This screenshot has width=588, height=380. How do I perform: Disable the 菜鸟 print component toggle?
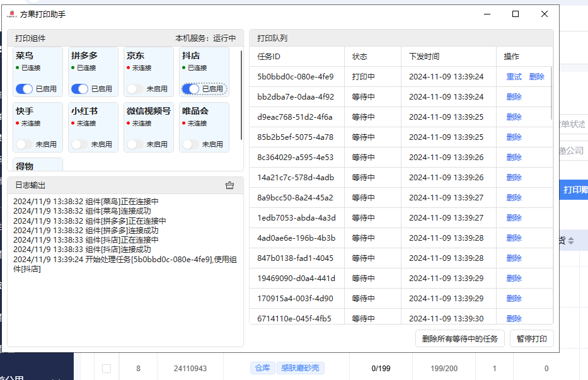[24, 89]
